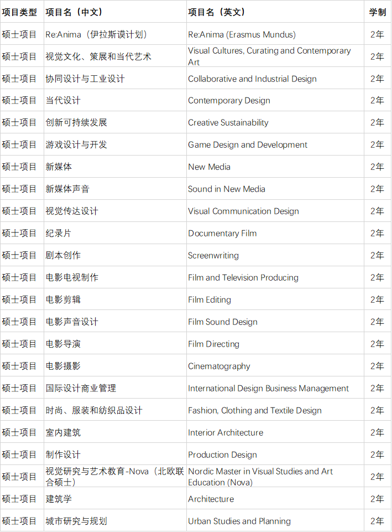The height and width of the screenshot is (532, 392).
Task: Click the 'Contemporary Design' cell
Action: tap(275, 100)
